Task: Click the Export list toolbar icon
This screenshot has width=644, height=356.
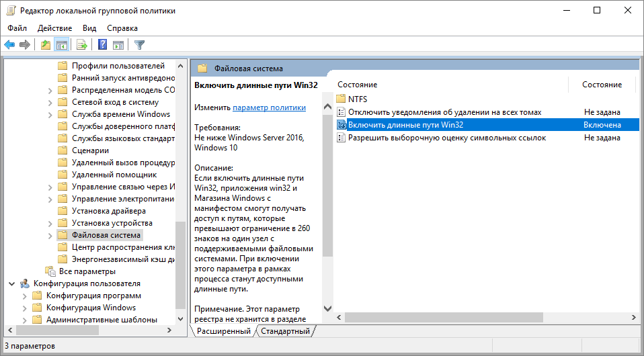Action: 82,45
